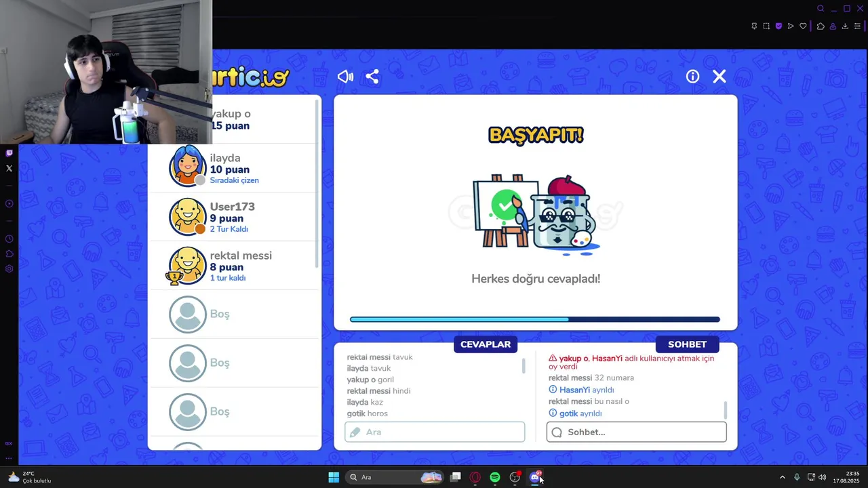Click ilayda's avatar picture
The height and width of the screenshot is (488, 868).
tap(187, 166)
